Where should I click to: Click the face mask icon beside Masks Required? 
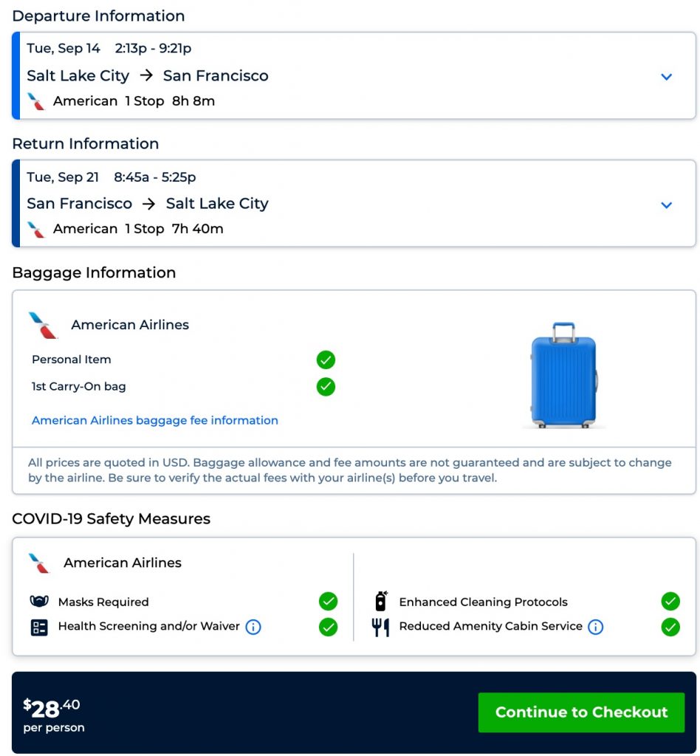tap(39, 602)
